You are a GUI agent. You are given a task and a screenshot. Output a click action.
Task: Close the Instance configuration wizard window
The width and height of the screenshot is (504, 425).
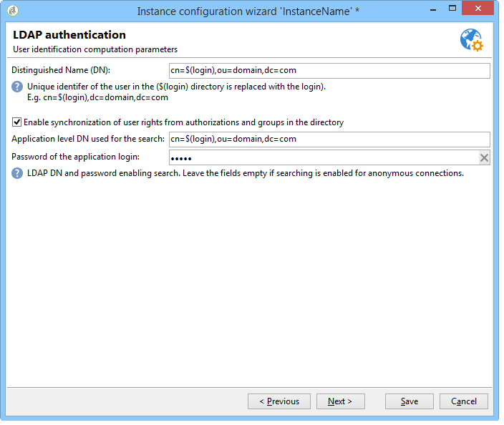tap(478, 9)
